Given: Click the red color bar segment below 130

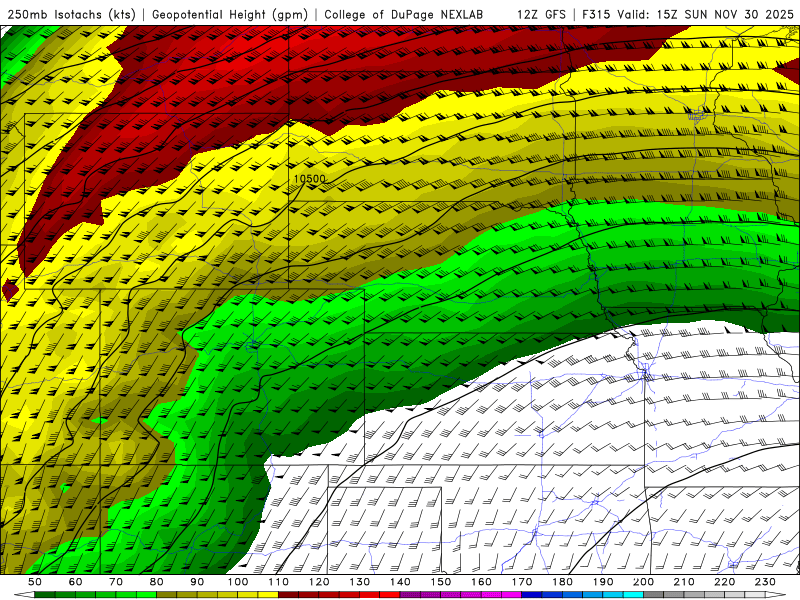Looking at the screenshot, I should point(370,595).
